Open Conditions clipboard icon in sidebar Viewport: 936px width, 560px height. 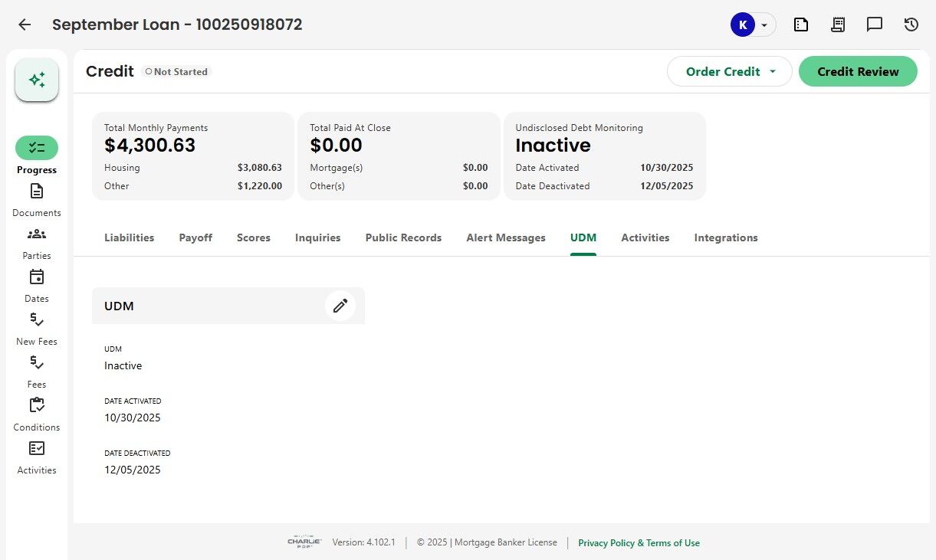point(37,406)
